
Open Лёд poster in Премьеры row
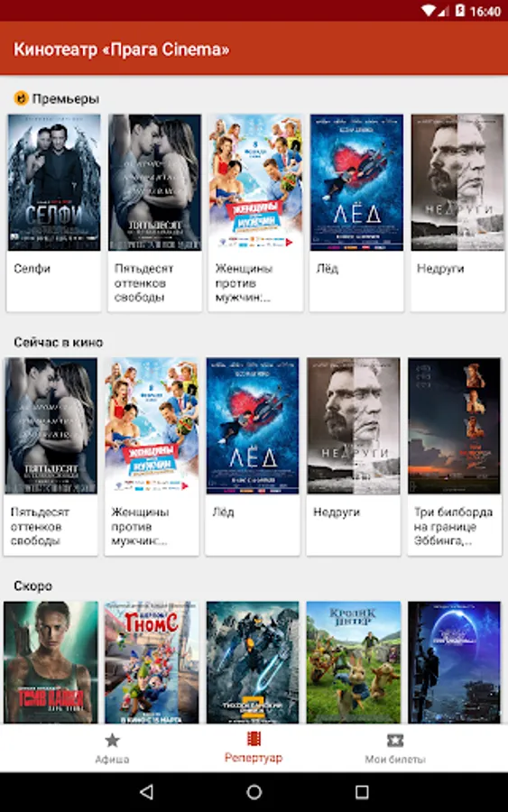356,182
